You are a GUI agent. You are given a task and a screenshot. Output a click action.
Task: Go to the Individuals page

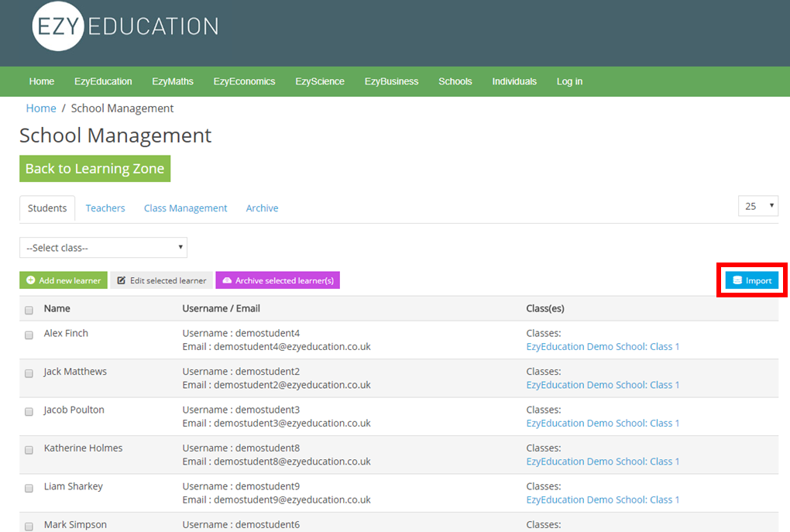point(514,81)
